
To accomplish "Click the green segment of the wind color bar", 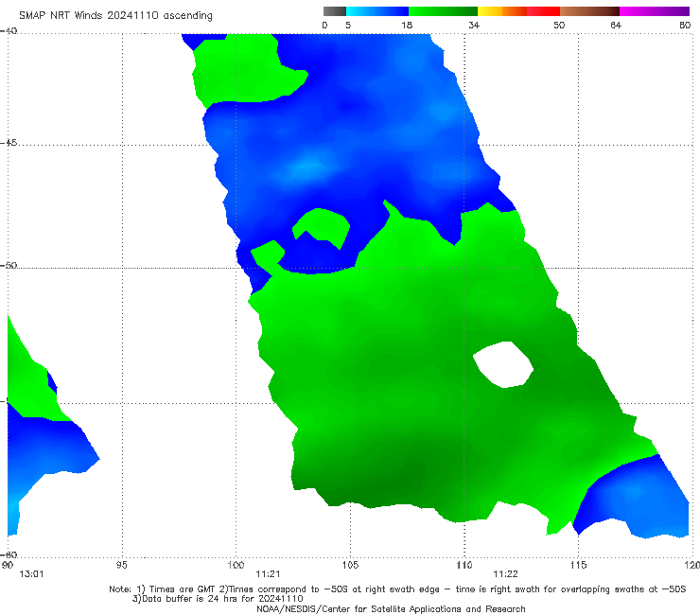I will tap(443, 11).
